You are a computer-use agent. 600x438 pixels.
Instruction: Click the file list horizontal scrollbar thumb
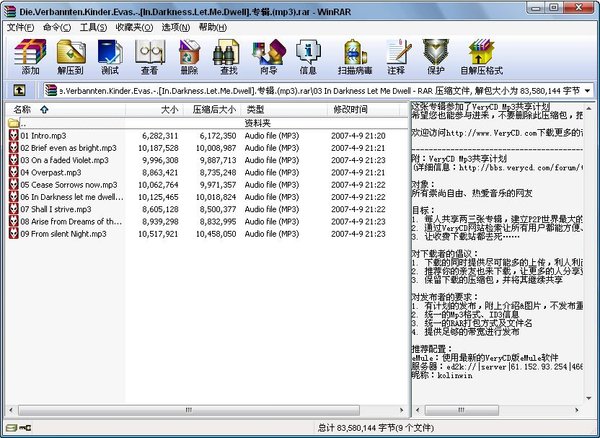[189, 410]
